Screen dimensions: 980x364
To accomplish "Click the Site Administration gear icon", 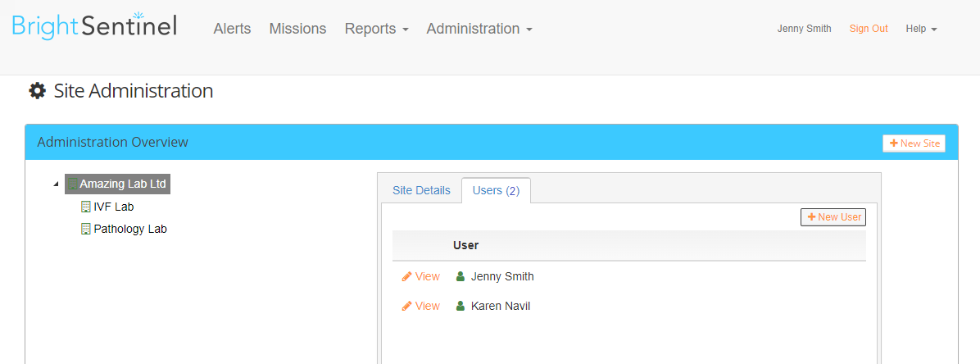I will pyautogui.click(x=37, y=91).
